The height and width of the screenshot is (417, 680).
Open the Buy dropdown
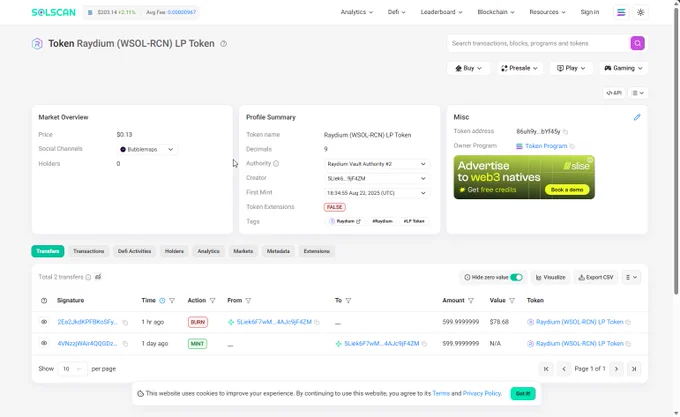coord(468,68)
